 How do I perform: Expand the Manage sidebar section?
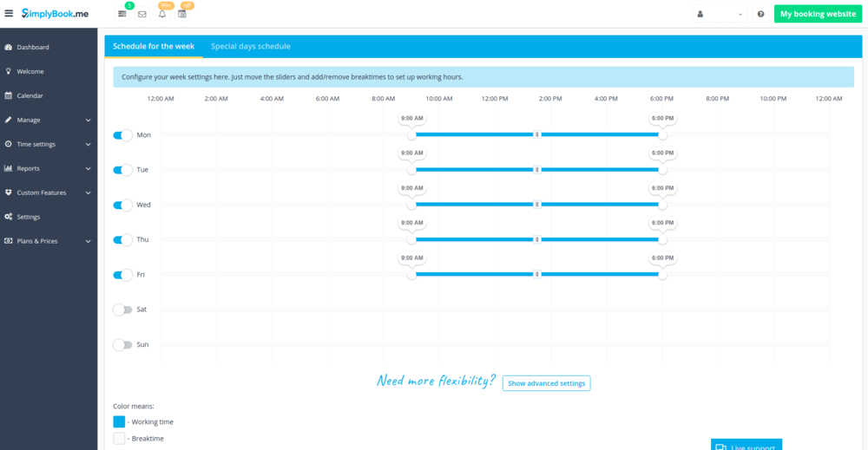click(x=49, y=120)
